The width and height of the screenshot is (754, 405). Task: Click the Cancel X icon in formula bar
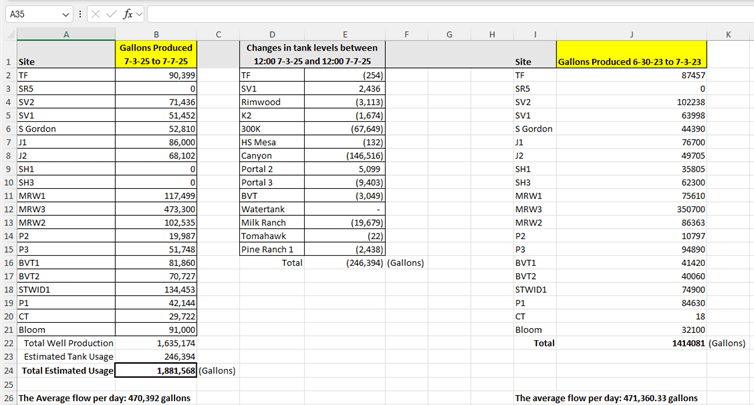(95, 15)
